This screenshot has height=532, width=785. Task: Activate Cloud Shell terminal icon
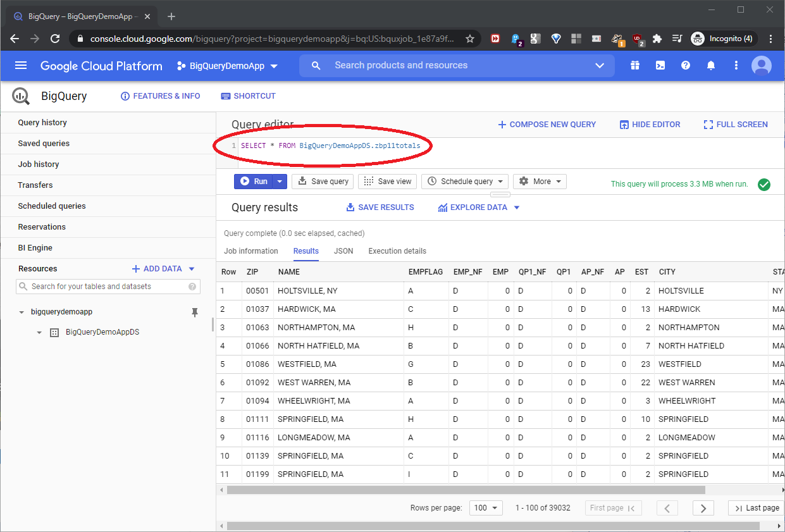point(660,66)
